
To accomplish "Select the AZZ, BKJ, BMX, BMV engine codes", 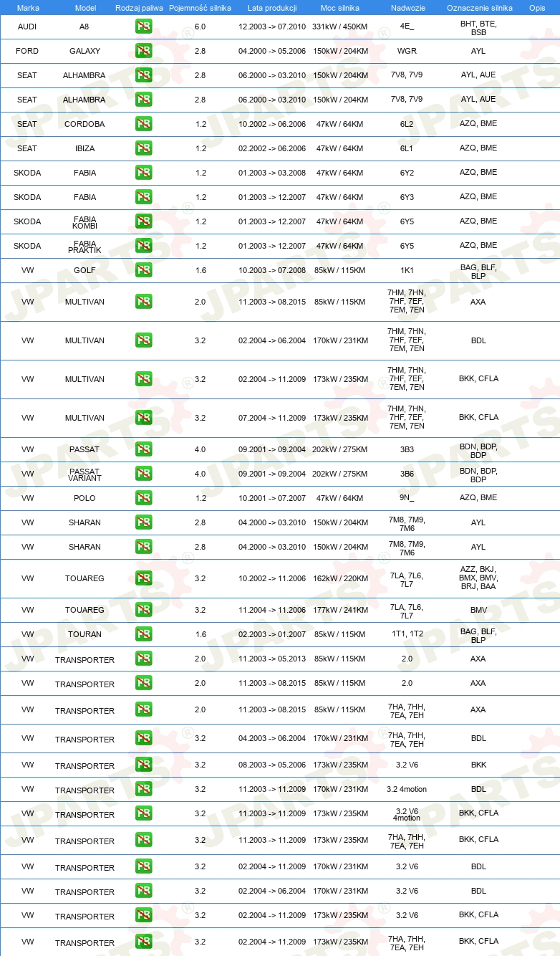I will [478, 578].
